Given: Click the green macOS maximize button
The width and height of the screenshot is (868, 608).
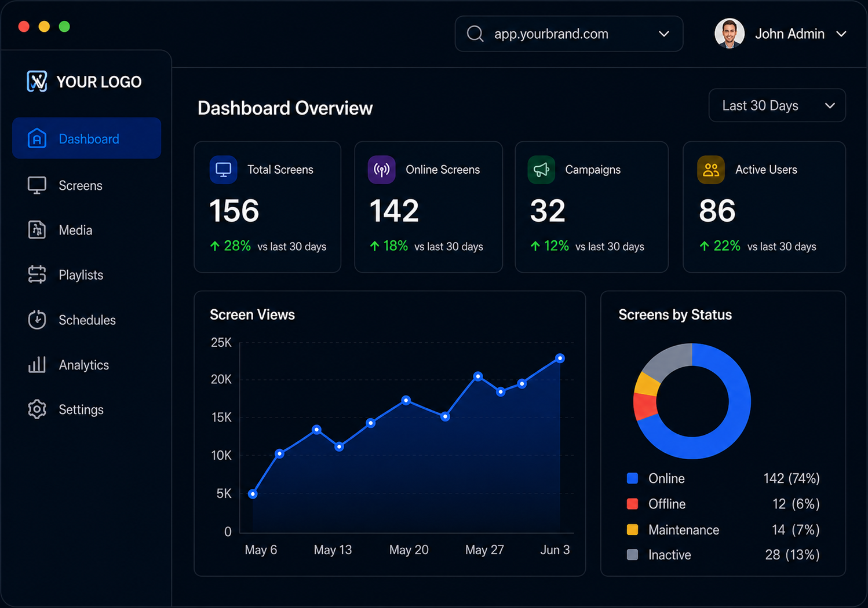Looking at the screenshot, I should [x=64, y=27].
